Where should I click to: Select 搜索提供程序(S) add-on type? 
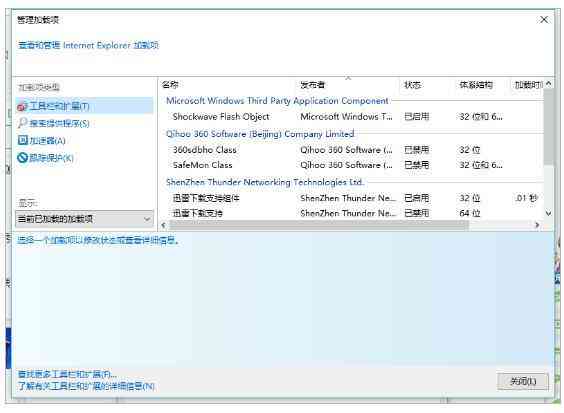(59, 123)
